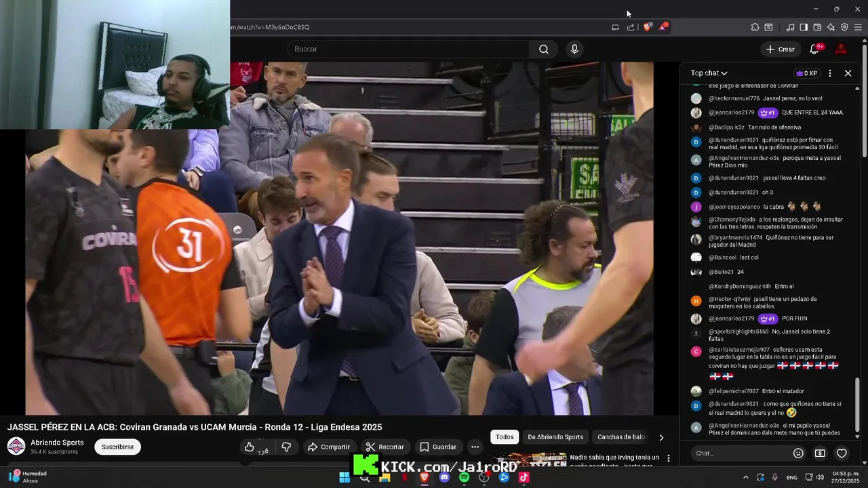The height and width of the screenshot is (488, 868).
Task: Send a heart reaction in chat
Action: pos(842,453)
